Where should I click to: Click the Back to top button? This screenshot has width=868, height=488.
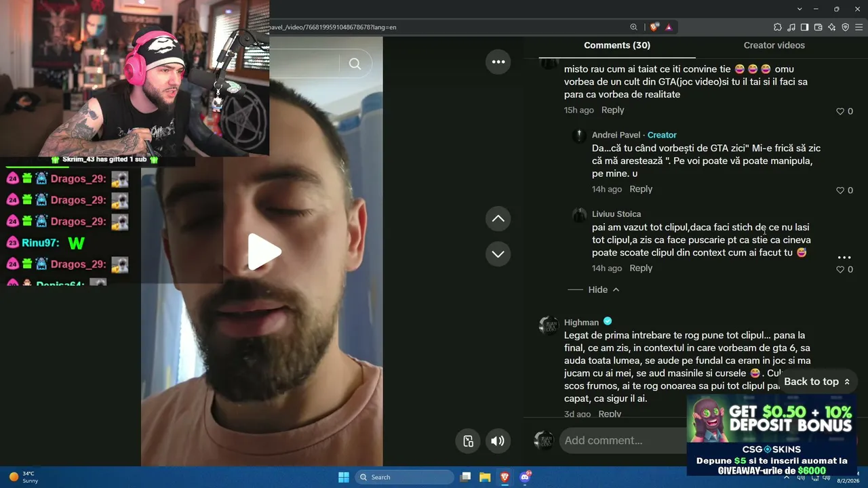pyautogui.click(x=817, y=382)
